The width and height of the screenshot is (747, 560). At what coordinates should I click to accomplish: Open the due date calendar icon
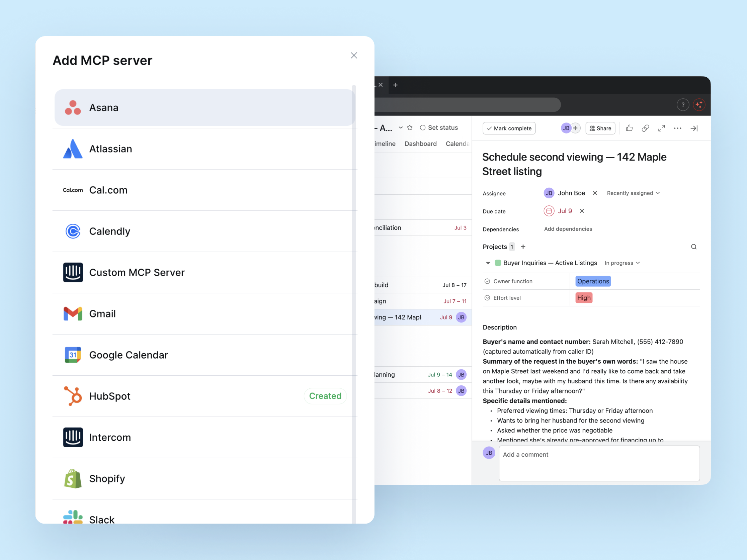549,211
